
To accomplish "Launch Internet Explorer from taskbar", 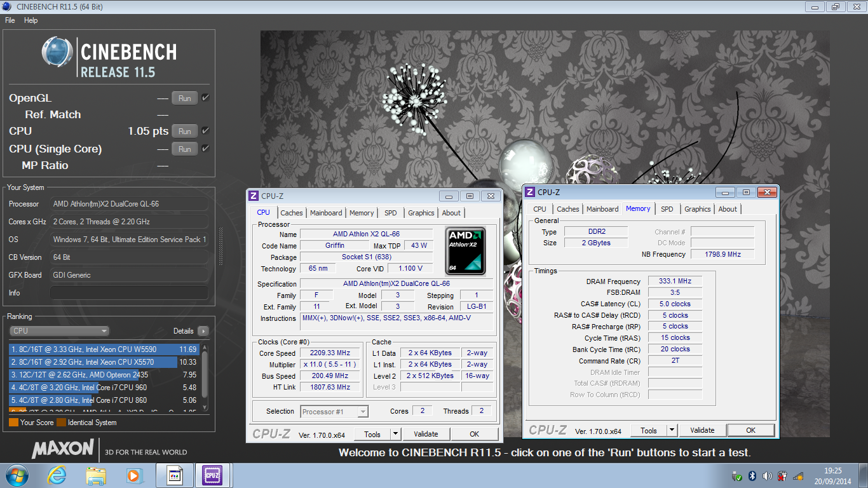I will (57, 475).
